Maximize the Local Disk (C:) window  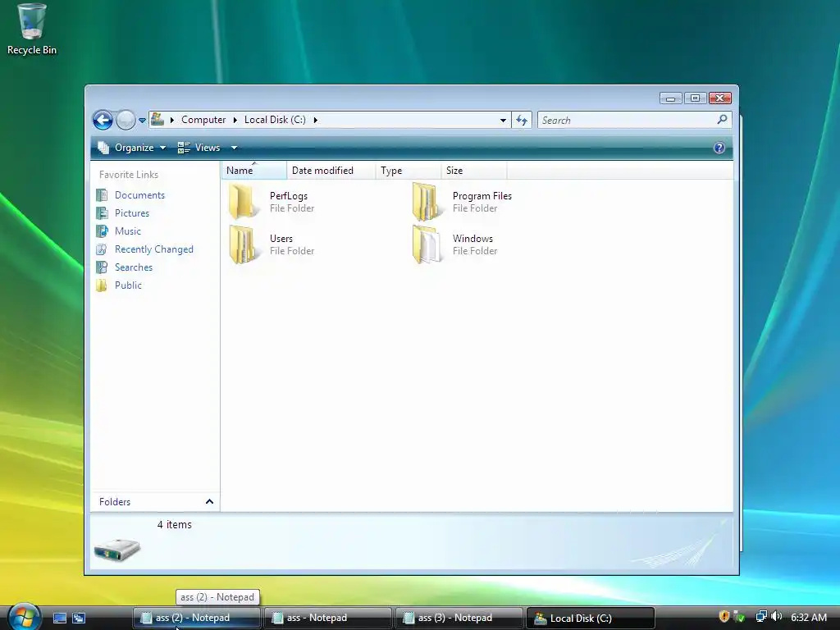695,98
